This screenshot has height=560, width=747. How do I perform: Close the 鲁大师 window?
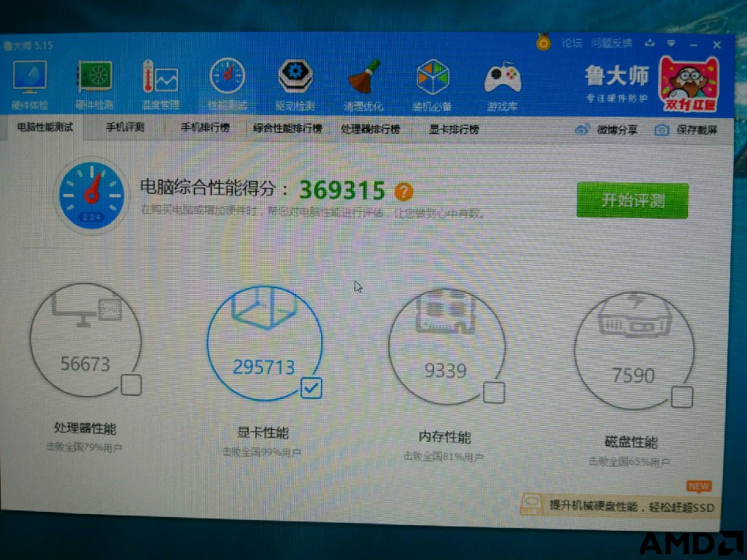[x=717, y=44]
